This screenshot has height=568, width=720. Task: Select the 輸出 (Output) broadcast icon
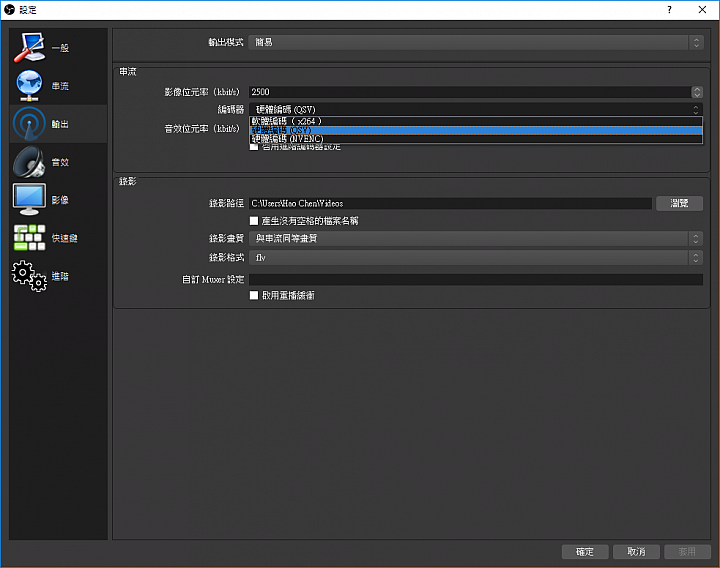pyautogui.click(x=29, y=124)
